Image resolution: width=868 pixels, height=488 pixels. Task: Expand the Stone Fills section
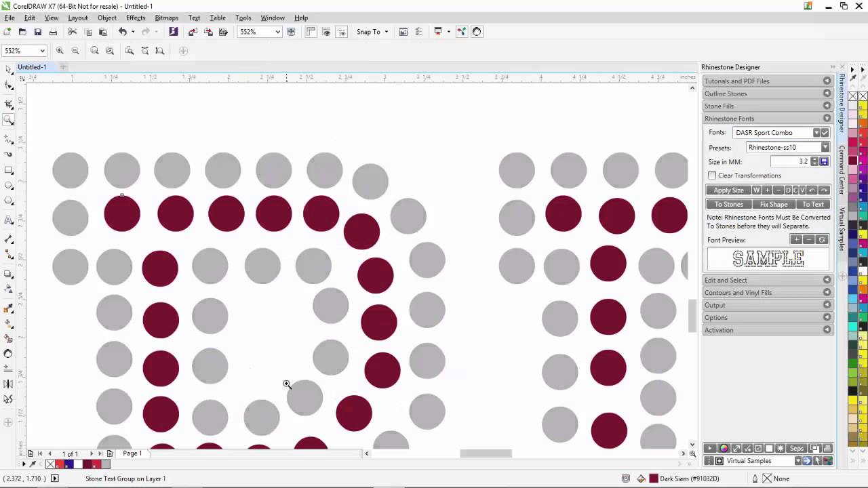click(768, 106)
